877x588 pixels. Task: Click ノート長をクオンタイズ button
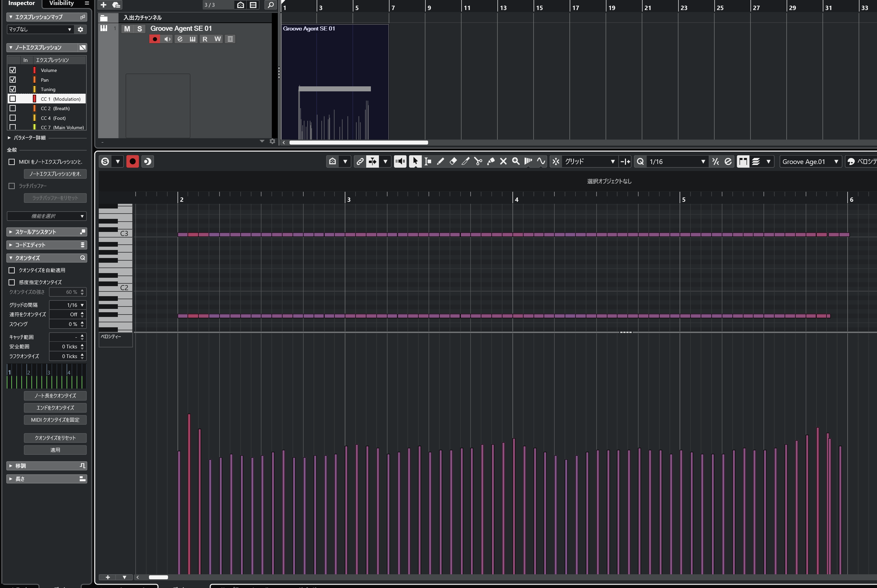[x=55, y=396]
